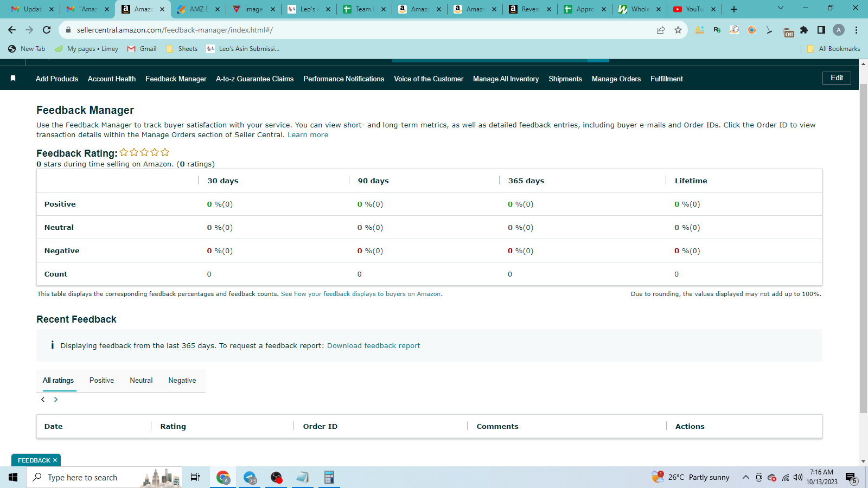Image resolution: width=868 pixels, height=488 pixels.
Task: Open the taskbar clock showing 7:16 AM
Action: click(821, 477)
